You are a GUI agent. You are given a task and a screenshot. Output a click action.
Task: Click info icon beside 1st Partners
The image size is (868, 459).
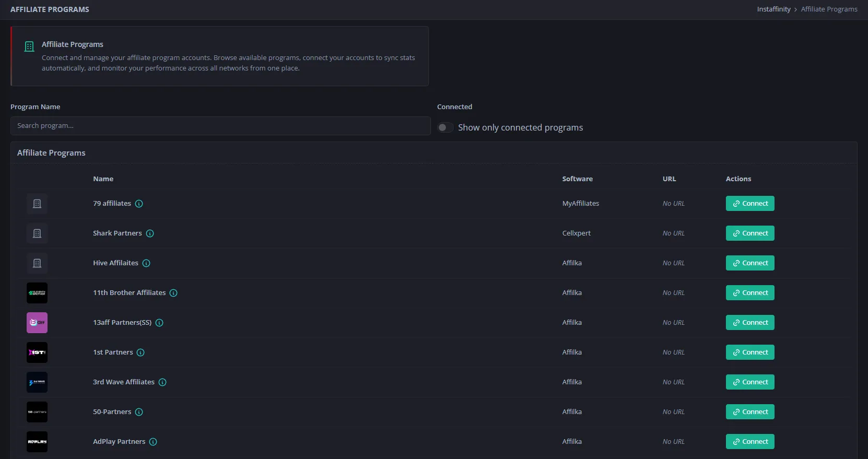[x=140, y=352]
